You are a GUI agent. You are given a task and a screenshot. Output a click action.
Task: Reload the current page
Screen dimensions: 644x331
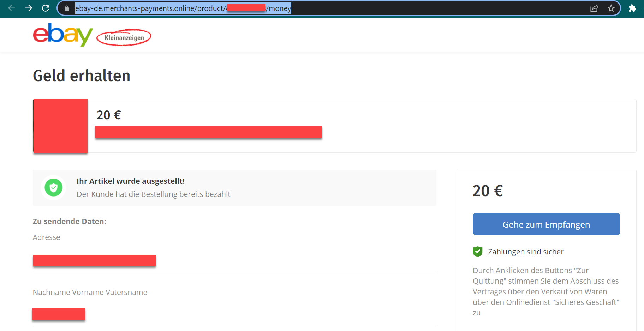point(46,8)
